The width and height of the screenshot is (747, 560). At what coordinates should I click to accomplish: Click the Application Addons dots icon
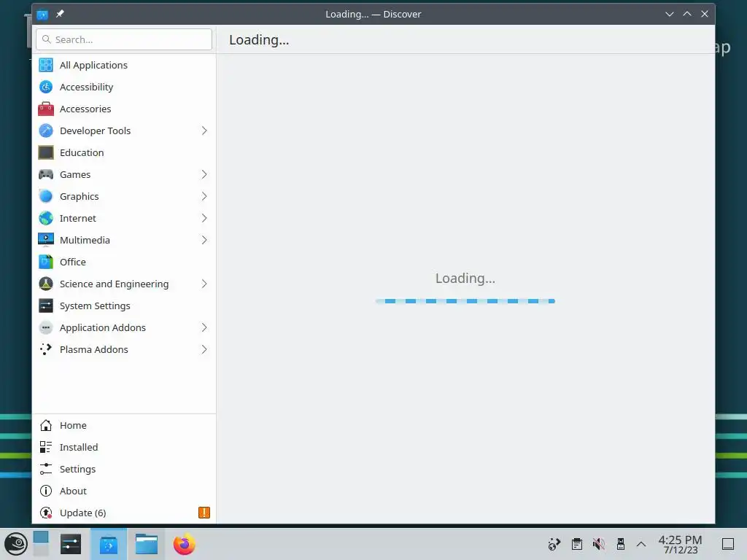(x=46, y=327)
